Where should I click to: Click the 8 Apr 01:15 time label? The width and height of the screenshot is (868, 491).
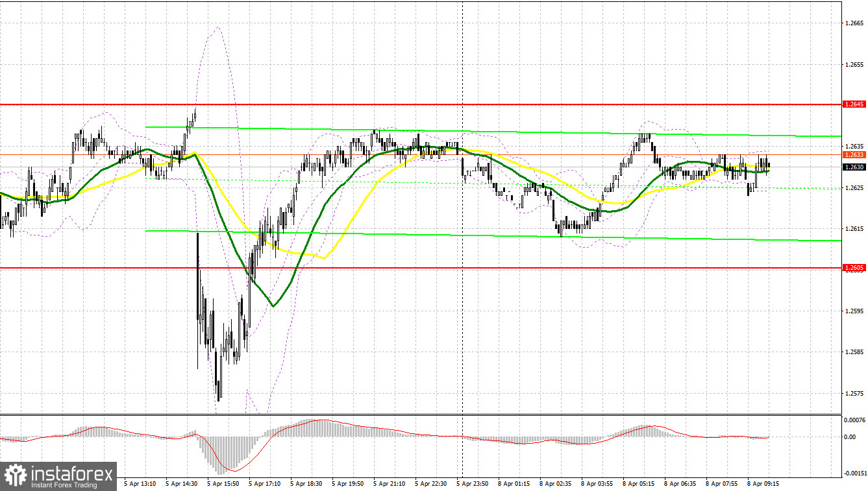[x=515, y=483]
